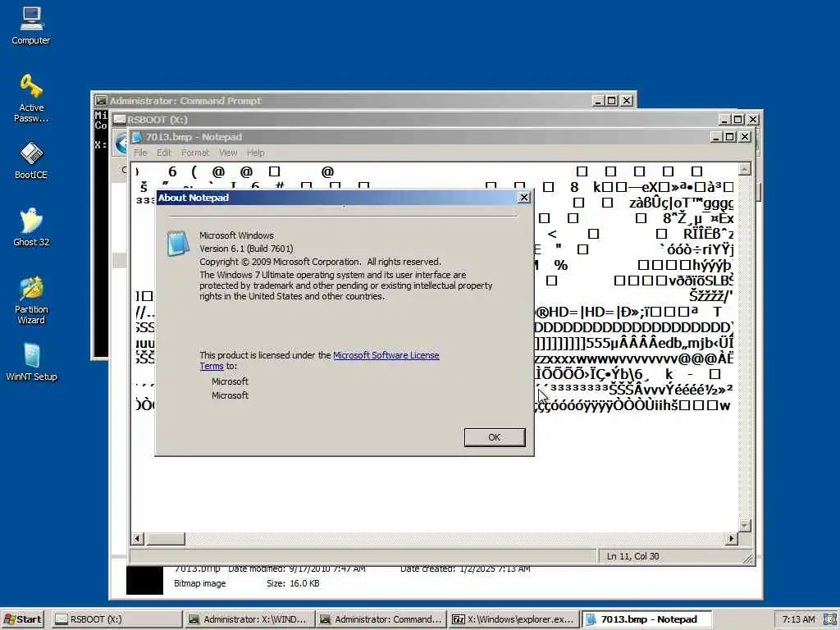This screenshot has width=840, height=630.
Task: Switch to Administrator: Command... taskbar button
Action: (x=381, y=619)
